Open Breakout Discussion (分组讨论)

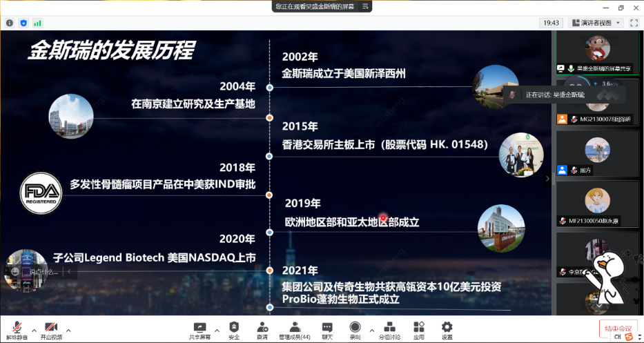[x=389, y=329]
